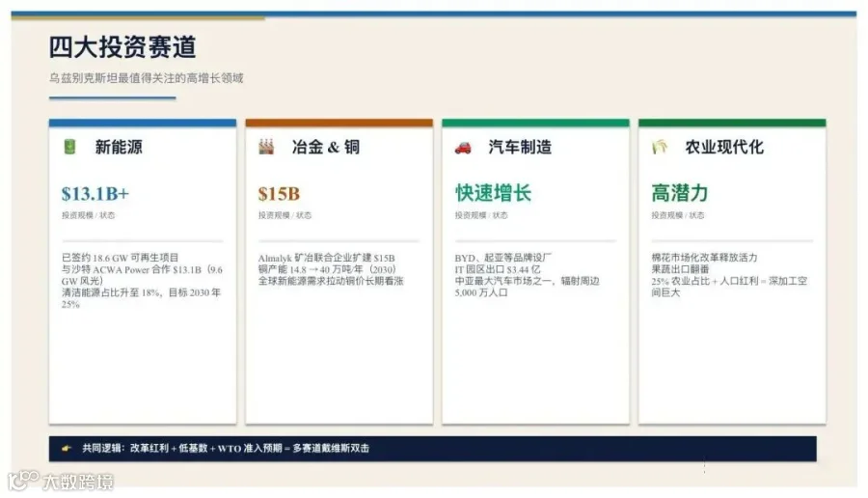Select the orange $15B figure
Viewport: 868px width, 498px height.
[279, 194]
